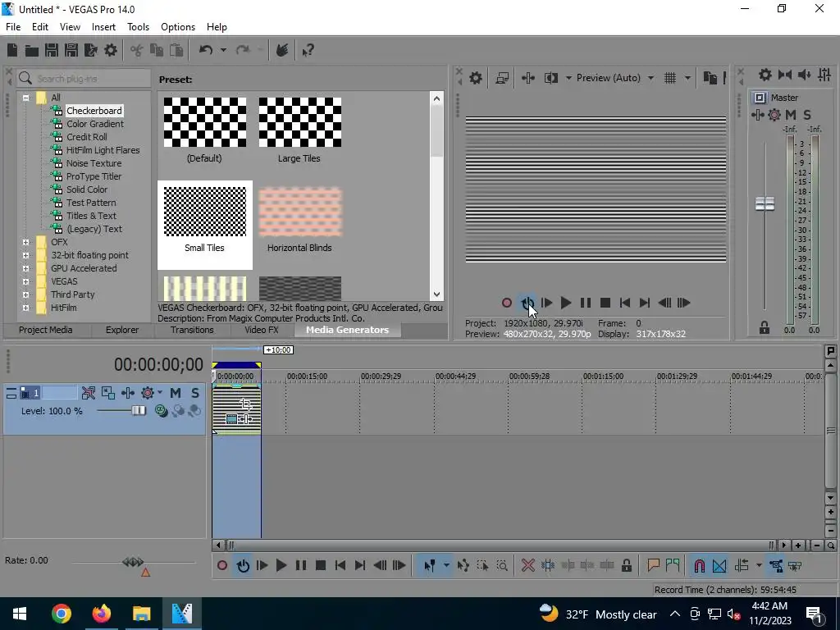The height and width of the screenshot is (630, 840).
Task: Open Master FX plug-in chain icon
Action: [757, 115]
